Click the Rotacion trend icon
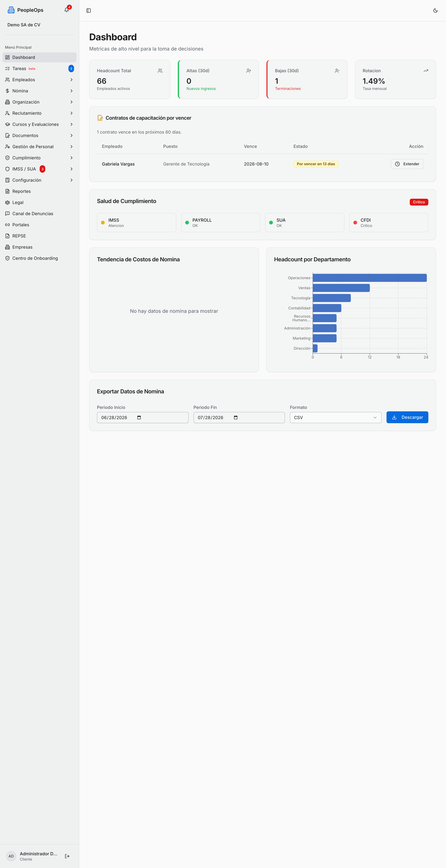The height and width of the screenshot is (868, 446). [426, 71]
